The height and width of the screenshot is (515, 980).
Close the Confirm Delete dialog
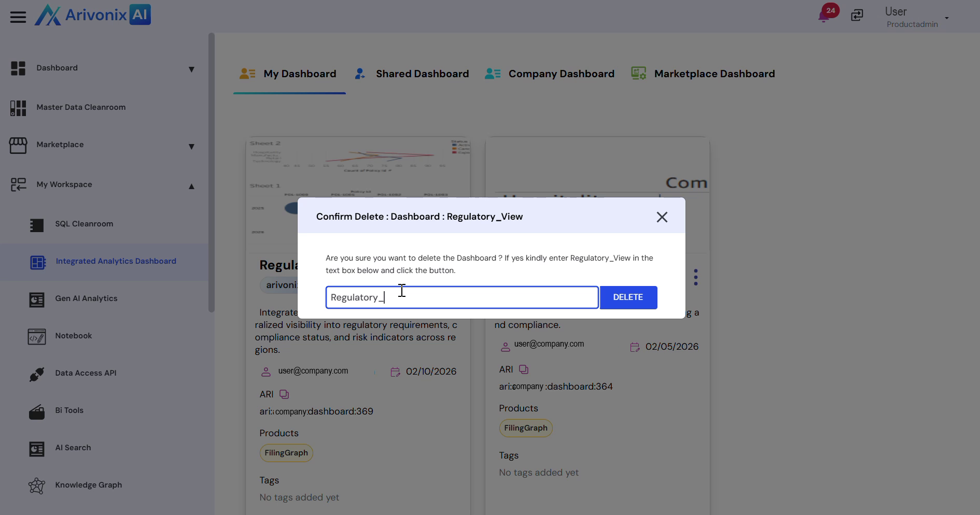coord(662,217)
